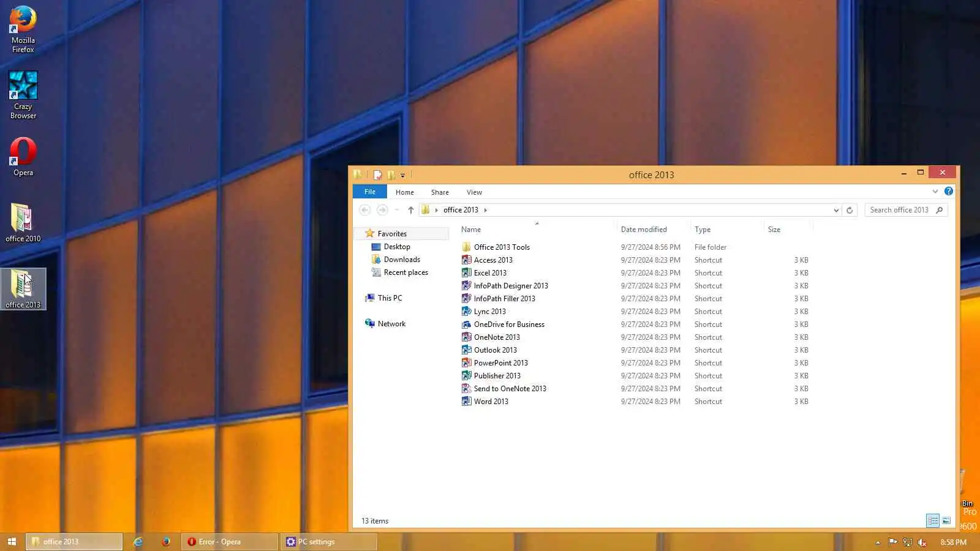Select the office 2013 folder on desktop
Viewport: 980px width, 551px height.
23,289
